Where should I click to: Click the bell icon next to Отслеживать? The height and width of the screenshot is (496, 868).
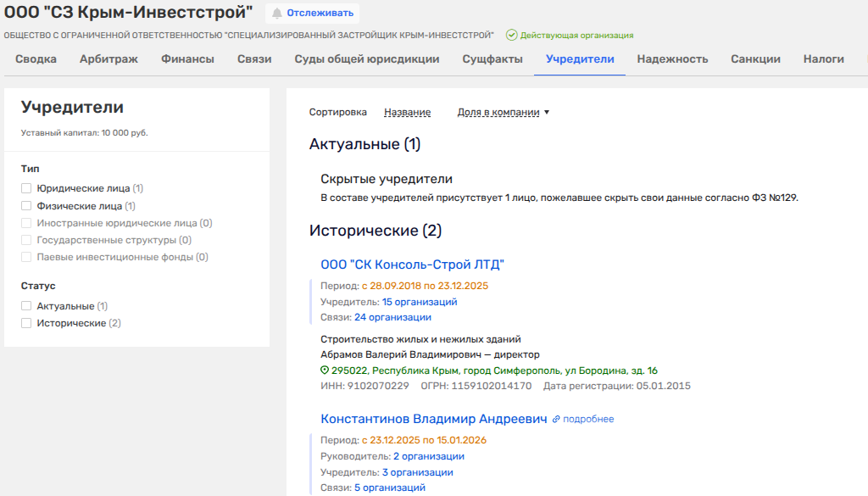point(276,13)
